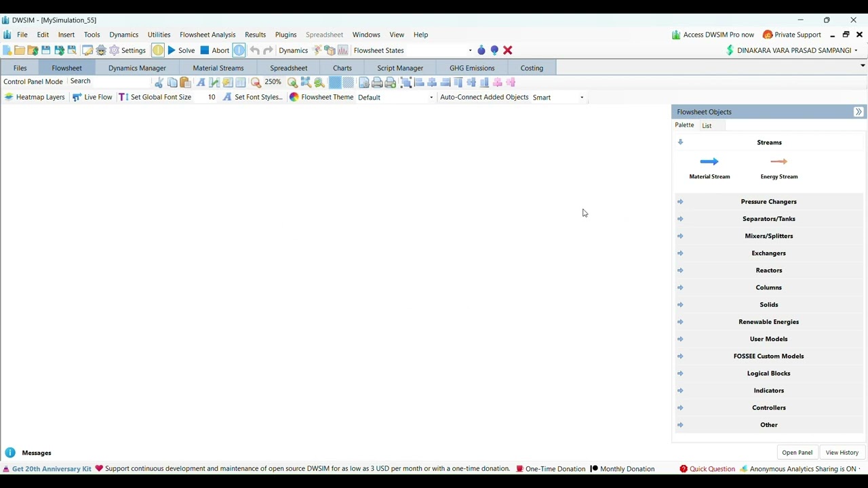Open Flowsheet States dropdown
This screenshot has height=488, width=868.
pos(470,50)
